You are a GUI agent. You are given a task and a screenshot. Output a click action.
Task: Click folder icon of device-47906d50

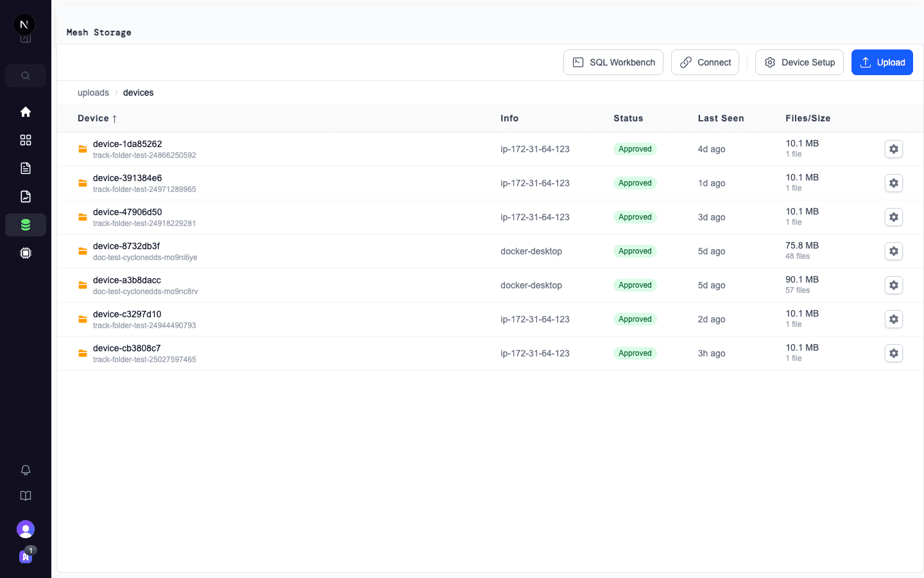click(x=83, y=217)
